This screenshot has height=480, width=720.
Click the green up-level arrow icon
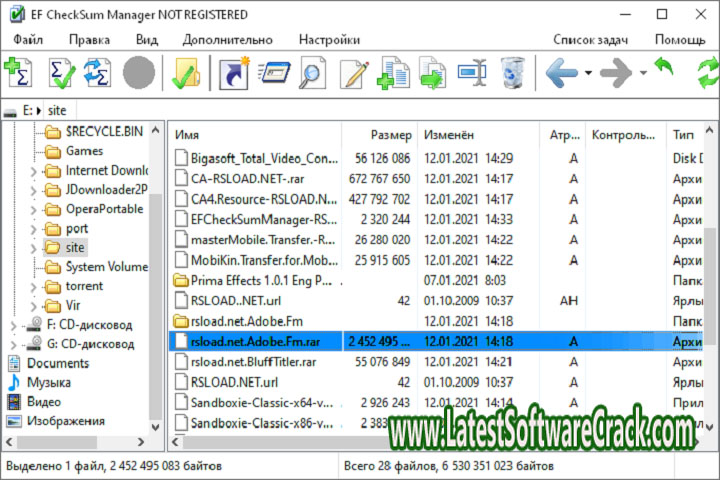(x=664, y=67)
